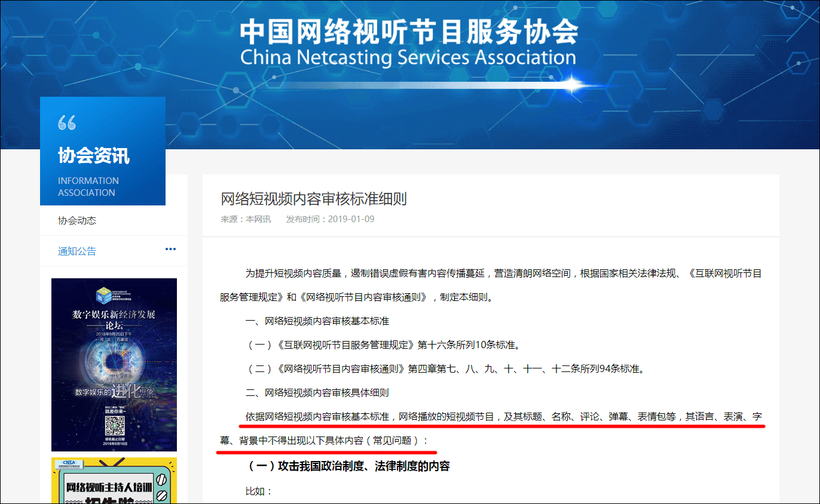Click the line mentioning 第十六条所列10条标准
The height and width of the screenshot is (504, 820).
(383, 345)
